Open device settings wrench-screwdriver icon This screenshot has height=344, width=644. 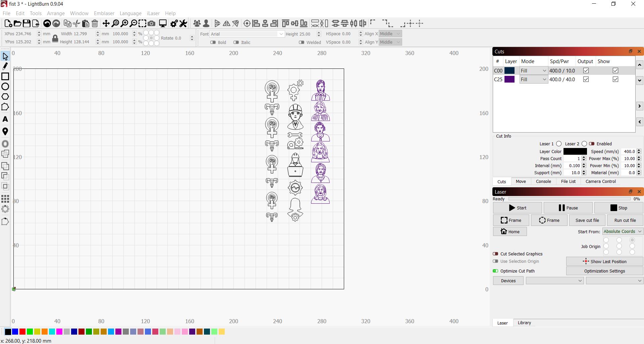183,23
